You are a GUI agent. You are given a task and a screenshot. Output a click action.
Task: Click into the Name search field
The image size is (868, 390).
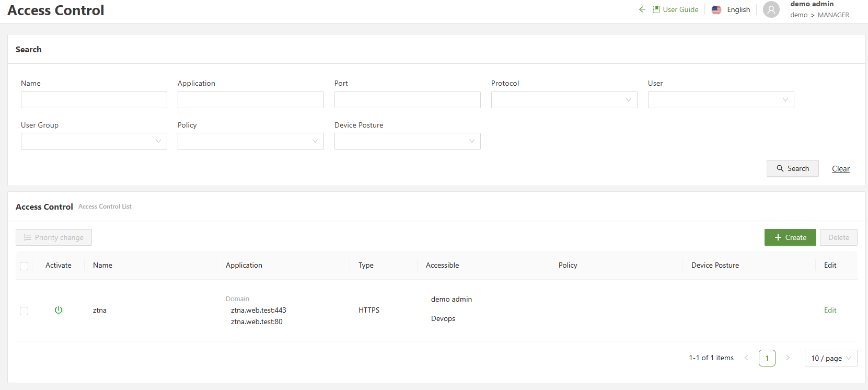pos(94,100)
